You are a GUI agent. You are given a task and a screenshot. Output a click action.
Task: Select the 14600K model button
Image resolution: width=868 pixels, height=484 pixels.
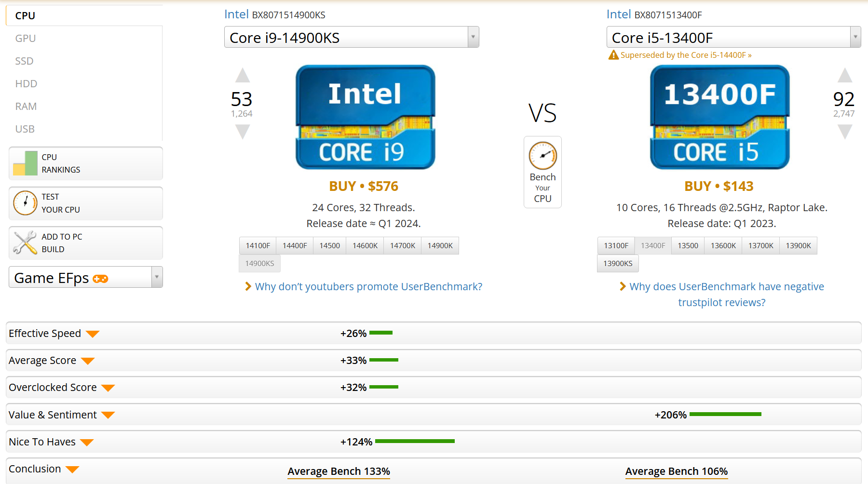click(x=365, y=245)
